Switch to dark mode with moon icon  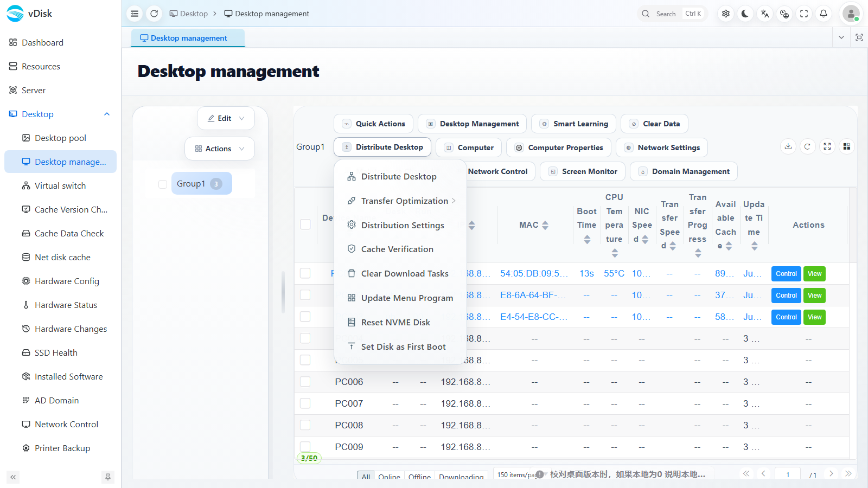click(745, 14)
